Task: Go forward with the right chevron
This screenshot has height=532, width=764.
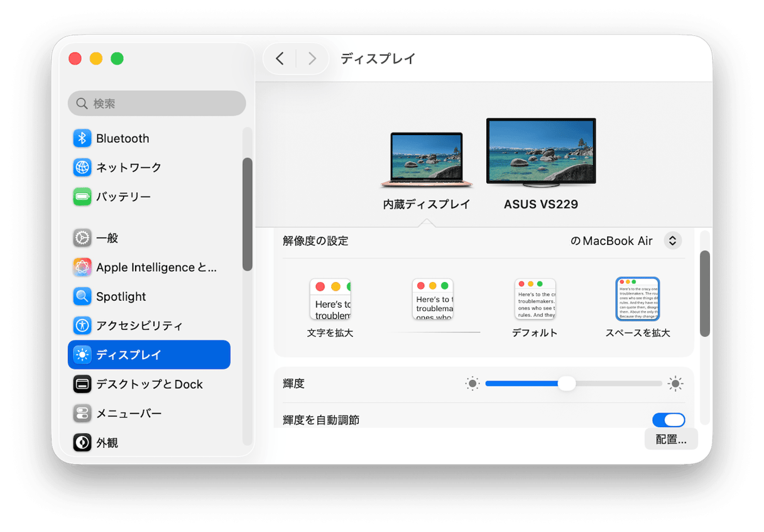Action: click(x=312, y=58)
